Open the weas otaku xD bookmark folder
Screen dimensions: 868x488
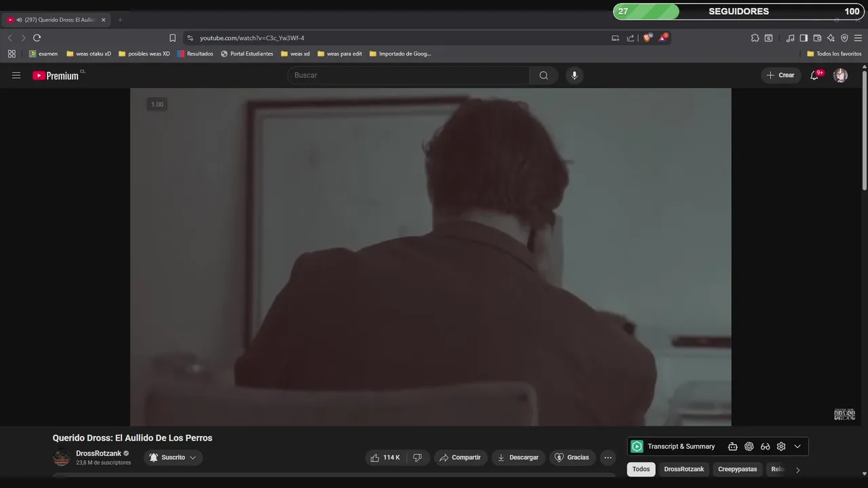point(89,54)
